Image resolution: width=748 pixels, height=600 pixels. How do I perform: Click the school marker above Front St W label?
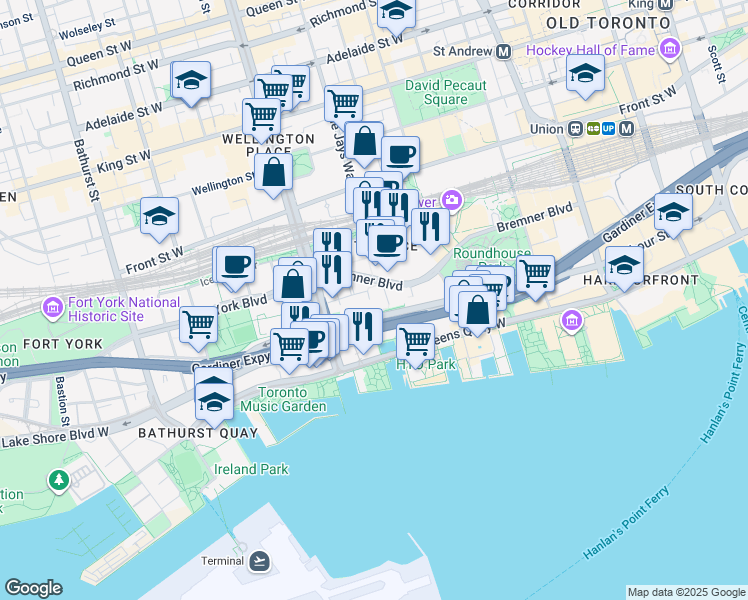[159, 216]
